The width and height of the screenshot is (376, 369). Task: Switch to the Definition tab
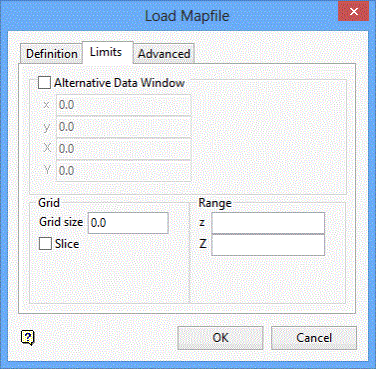pos(51,54)
